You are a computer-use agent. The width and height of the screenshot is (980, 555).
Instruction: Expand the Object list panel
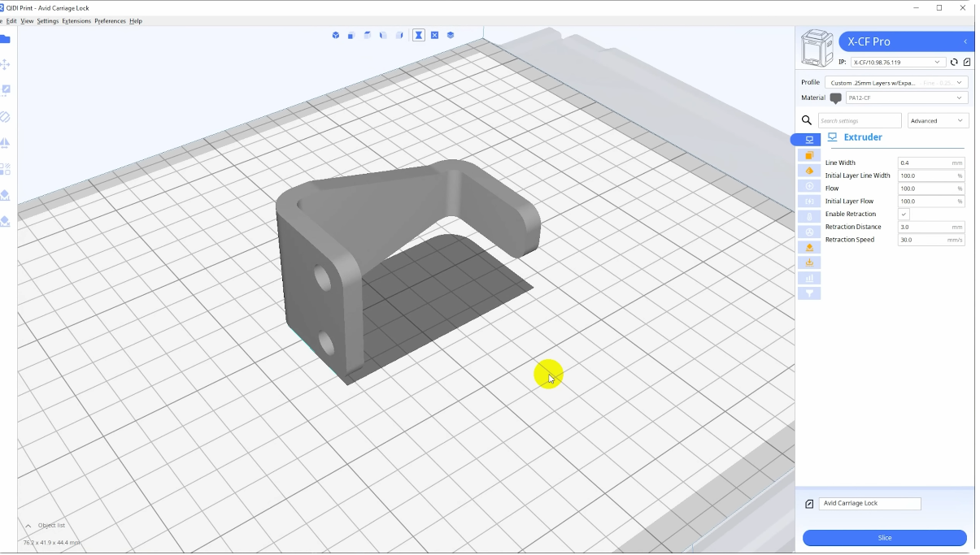pos(28,526)
